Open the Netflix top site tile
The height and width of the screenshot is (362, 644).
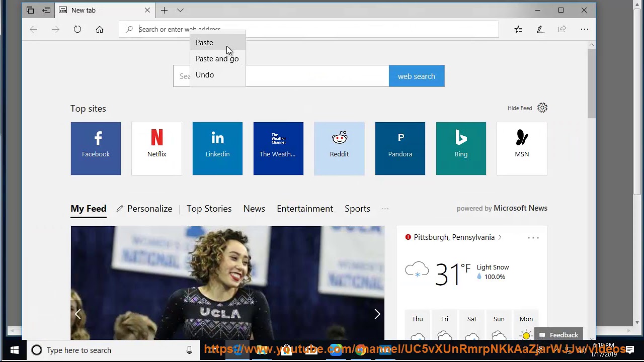pos(156,148)
